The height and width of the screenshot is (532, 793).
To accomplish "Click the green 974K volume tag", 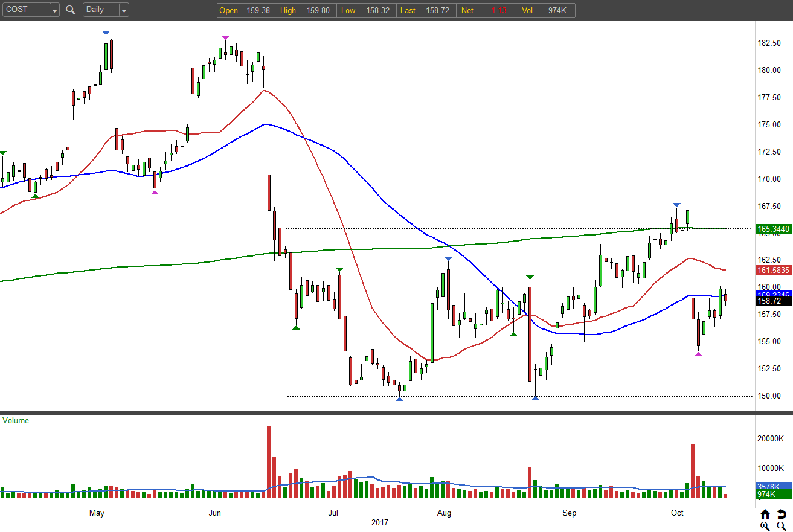I will [774, 495].
